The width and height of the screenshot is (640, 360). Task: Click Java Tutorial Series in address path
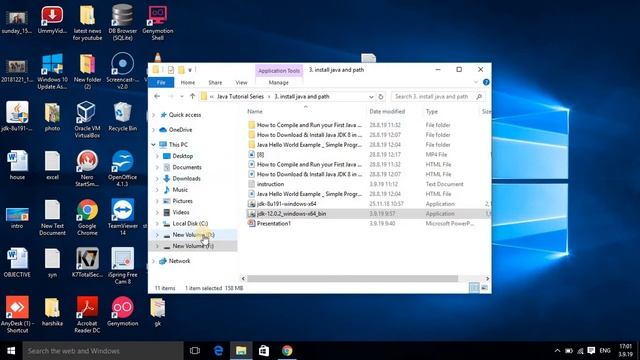240,97
